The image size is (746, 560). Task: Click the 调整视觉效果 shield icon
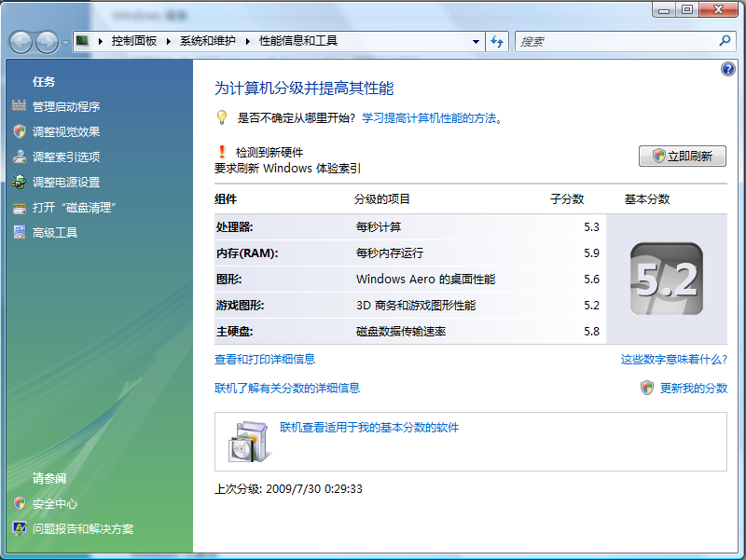tap(19, 131)
